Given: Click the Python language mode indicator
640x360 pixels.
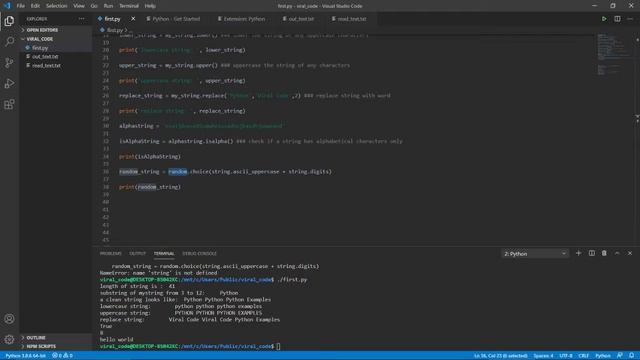Looking at the screenshot, I should pos(603,356).
